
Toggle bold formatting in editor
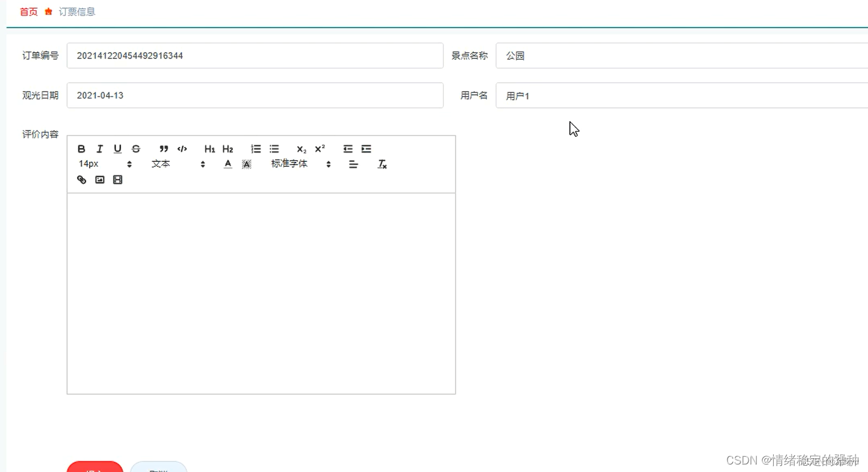point(82,149)
